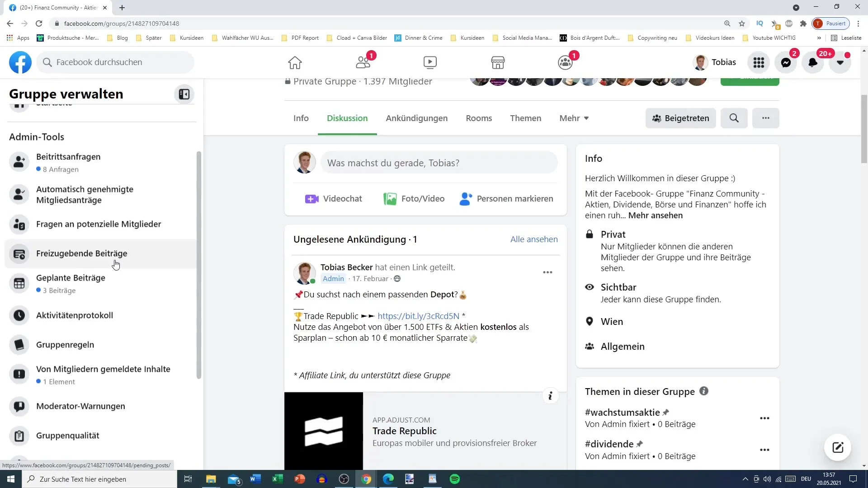Open Freizugebende Beiträge

[100, 253]
